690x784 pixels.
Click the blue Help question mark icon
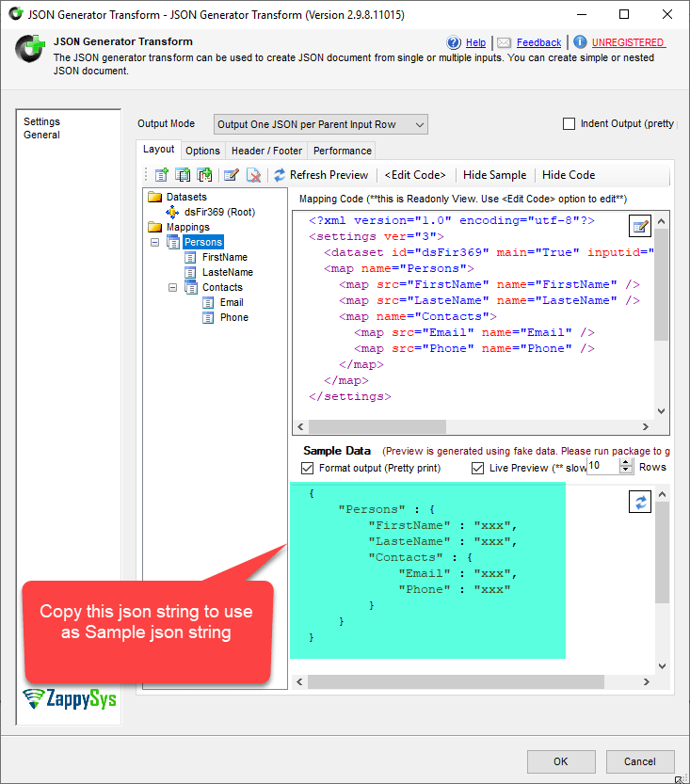click(454, 42)
